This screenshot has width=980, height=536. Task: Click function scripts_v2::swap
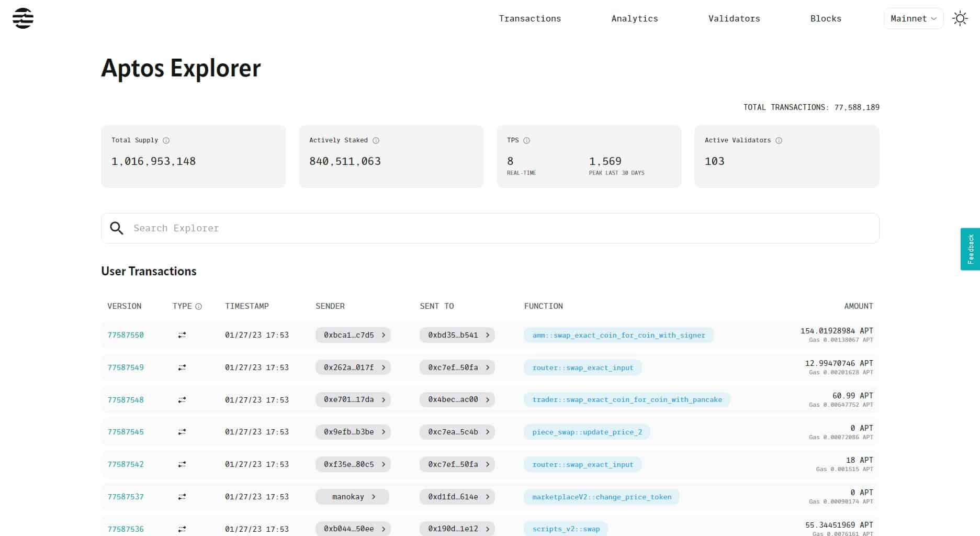(x=566, y=529)
